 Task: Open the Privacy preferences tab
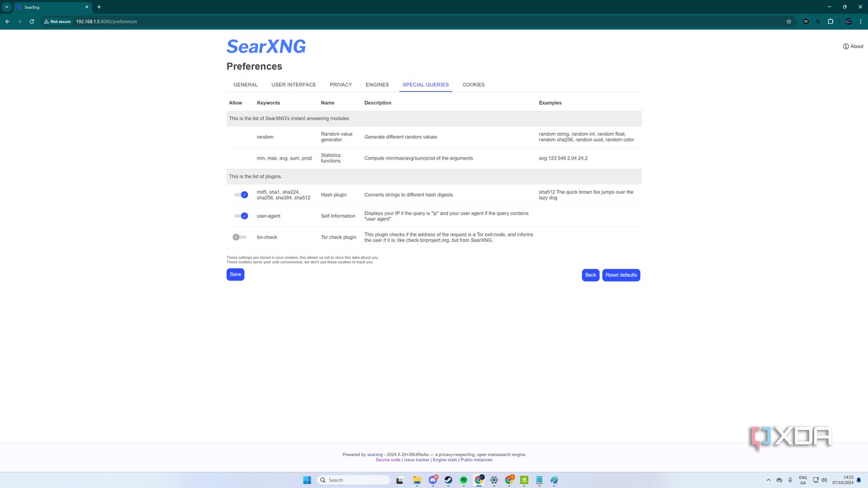[x=341, y=84]
